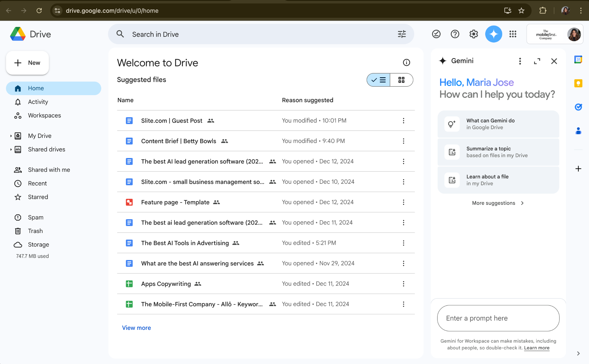Click the Drive settings gear icon

point(474,34)
